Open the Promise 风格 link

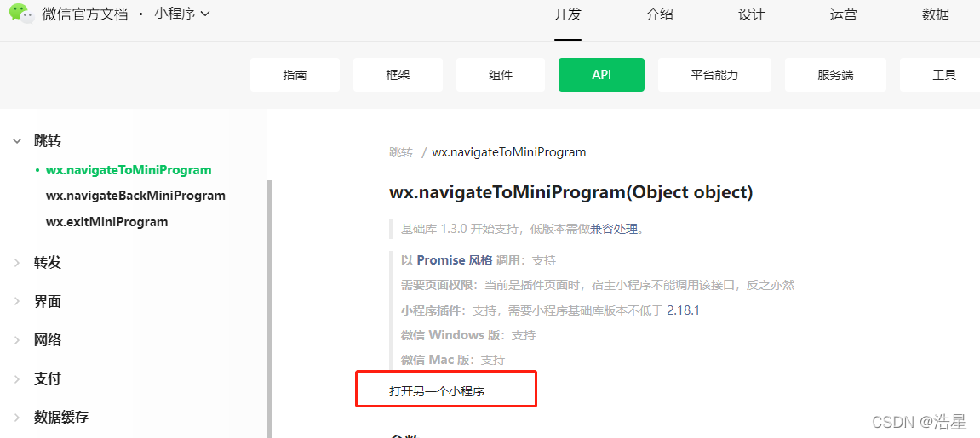click(455, 260)
